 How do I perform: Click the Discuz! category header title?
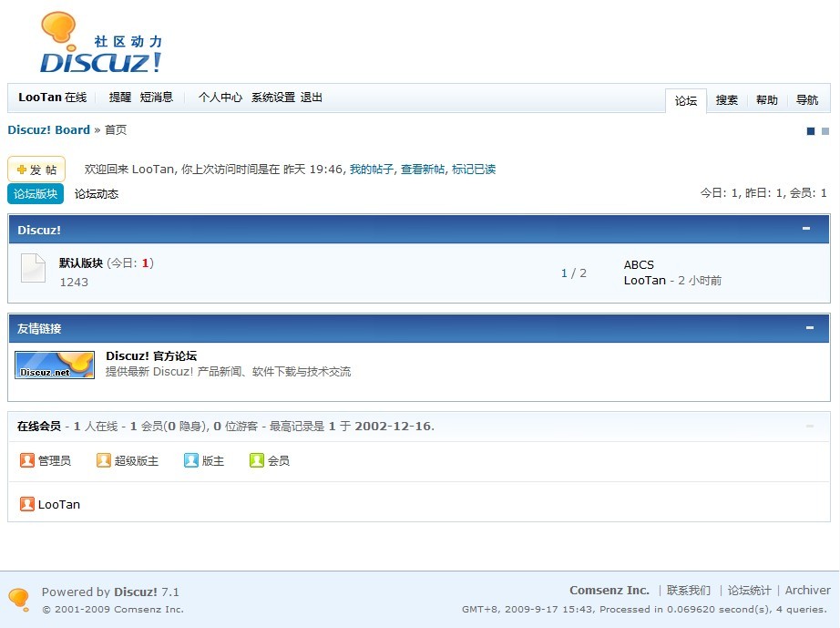pos(39,231)
